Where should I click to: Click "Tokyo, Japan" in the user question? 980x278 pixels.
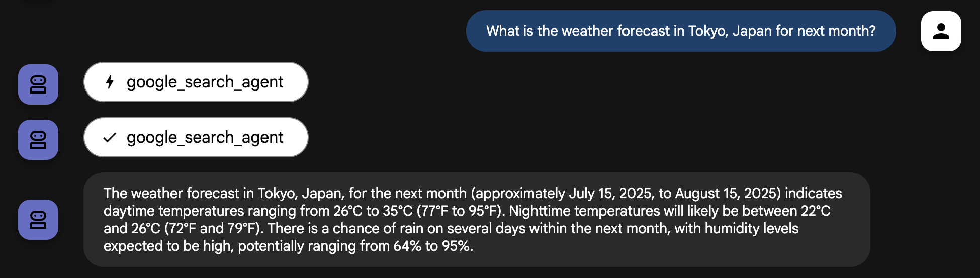click(730, 31)
